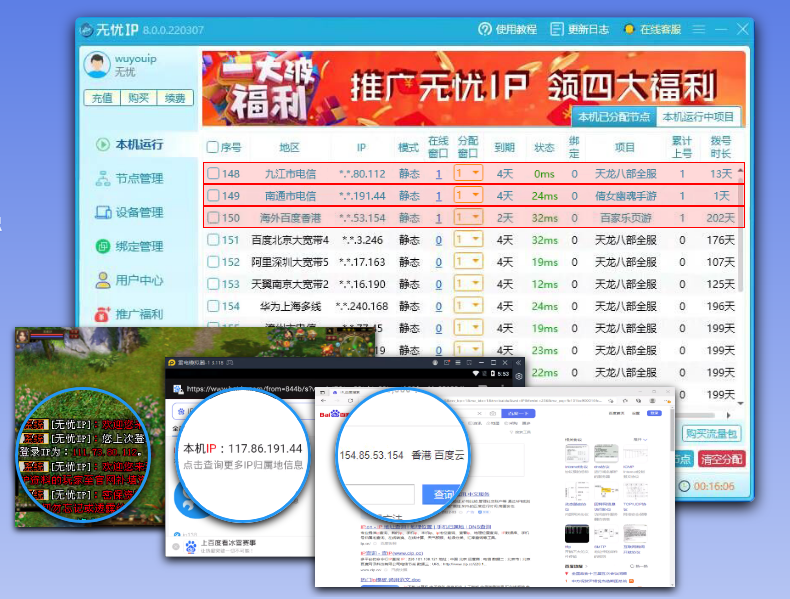Click the 00:16:06 timer clock icon
790x599 pixels.
click(x=684, y=486)
